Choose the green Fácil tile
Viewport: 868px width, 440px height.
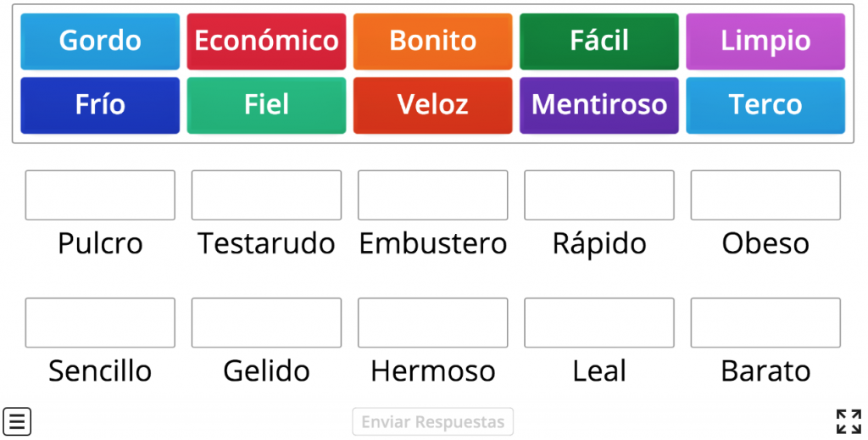click(x=599, y=41)
